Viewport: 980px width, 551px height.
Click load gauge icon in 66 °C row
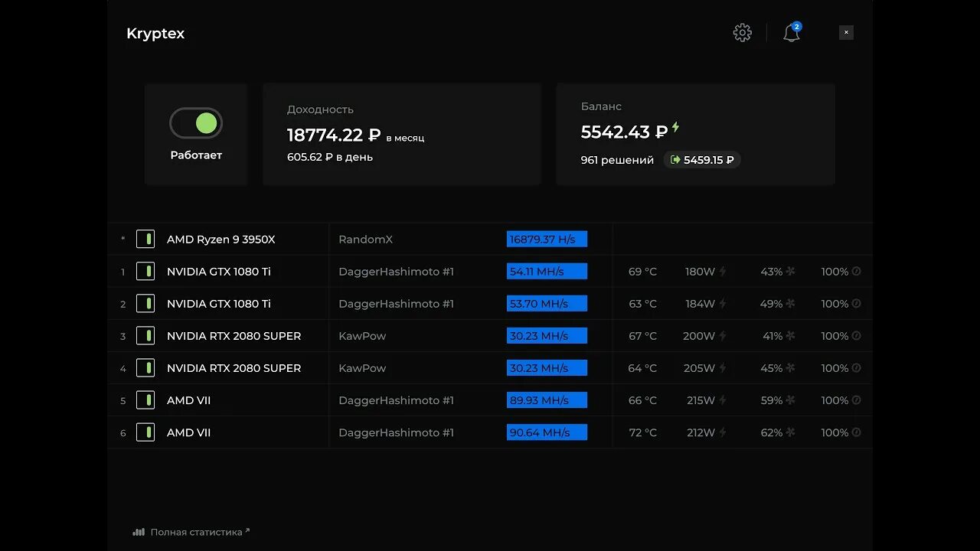(857, 400)
